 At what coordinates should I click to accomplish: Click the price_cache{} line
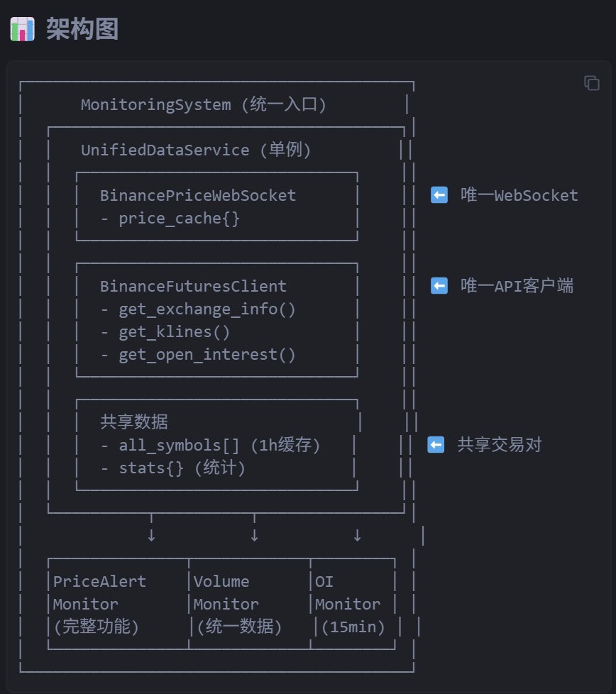pos(170,219)
